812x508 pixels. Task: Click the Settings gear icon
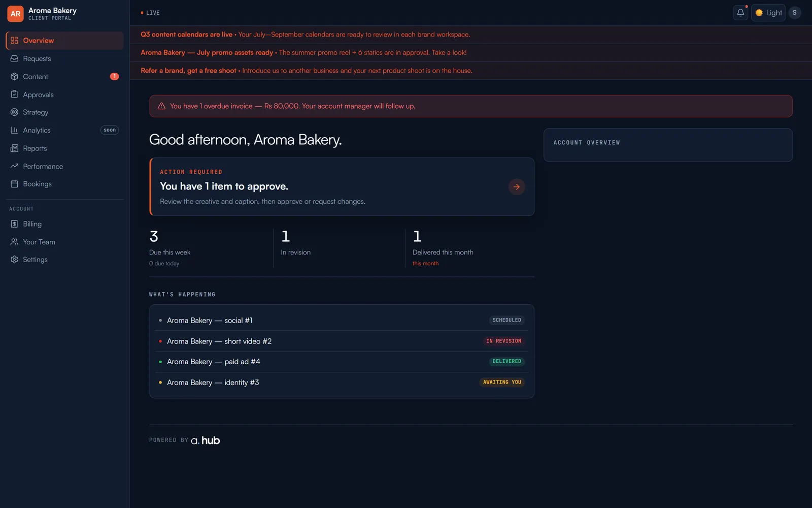tap(14, 260)
